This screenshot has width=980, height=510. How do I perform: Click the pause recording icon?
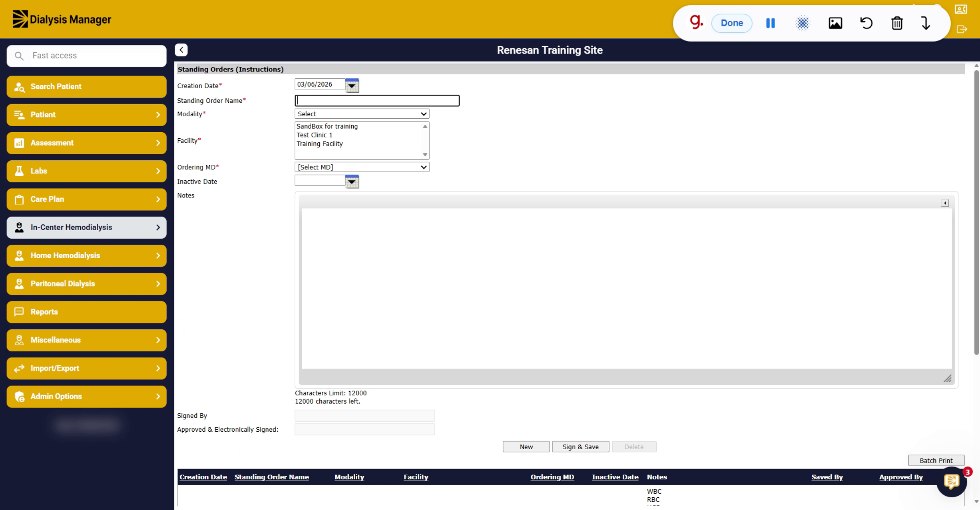point(771,23)
